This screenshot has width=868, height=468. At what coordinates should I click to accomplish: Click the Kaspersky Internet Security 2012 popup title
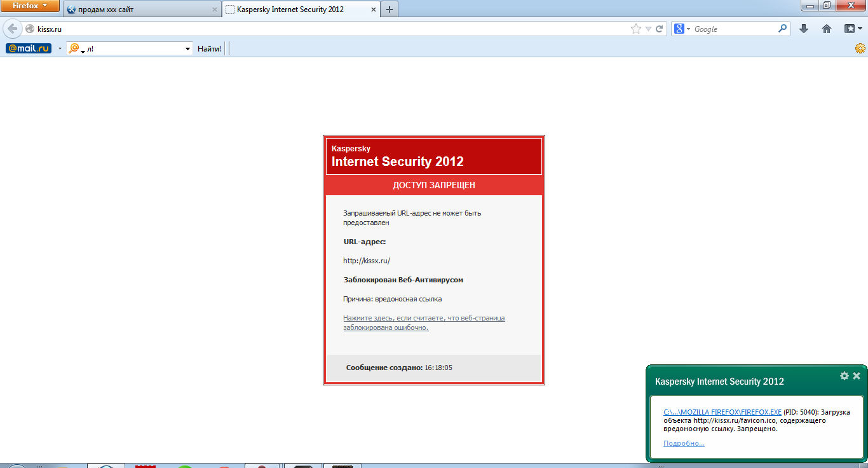tap(719, 382)
